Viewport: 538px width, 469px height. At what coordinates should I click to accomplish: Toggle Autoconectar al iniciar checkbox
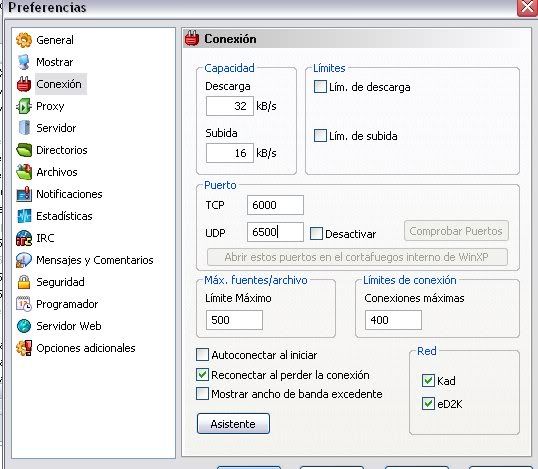pyautogui.click(x=202, y=355)
